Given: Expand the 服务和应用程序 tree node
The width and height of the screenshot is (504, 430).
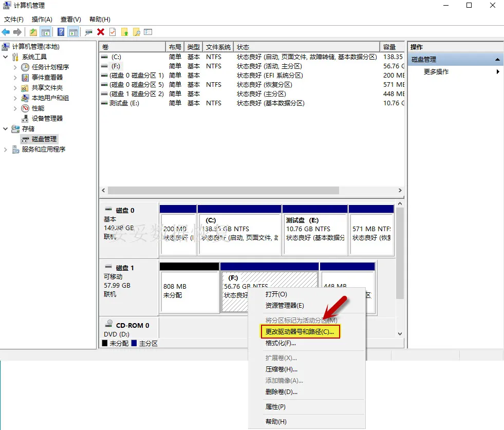Looking at the screenshot, I should tap(6, 149).
